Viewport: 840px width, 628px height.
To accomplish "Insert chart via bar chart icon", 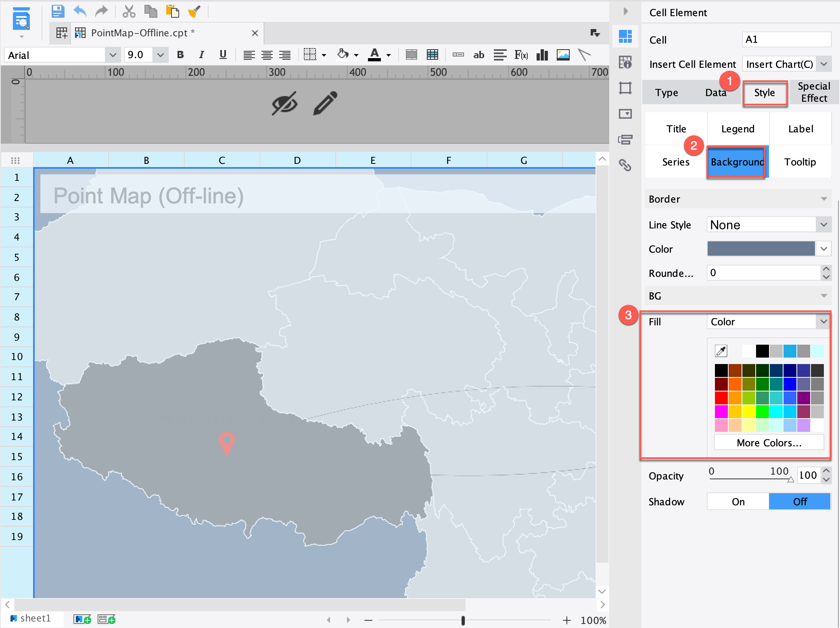I will (542, 54).
